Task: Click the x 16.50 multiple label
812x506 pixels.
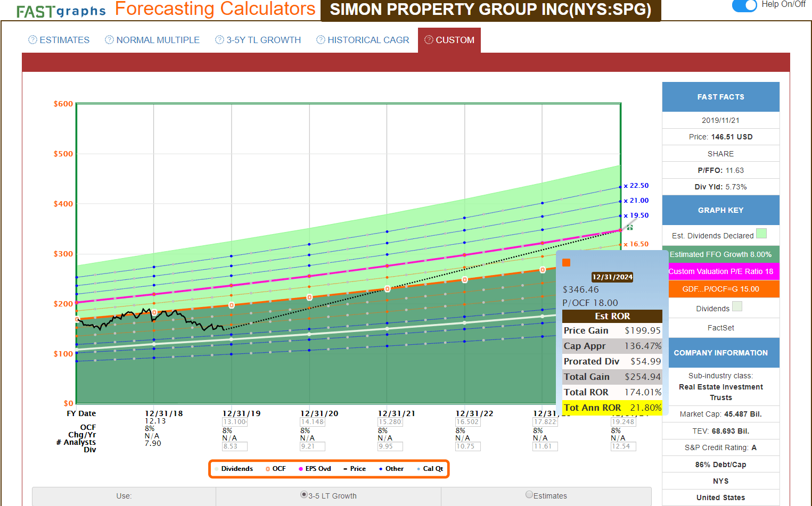Action: [x=636, y=244]
